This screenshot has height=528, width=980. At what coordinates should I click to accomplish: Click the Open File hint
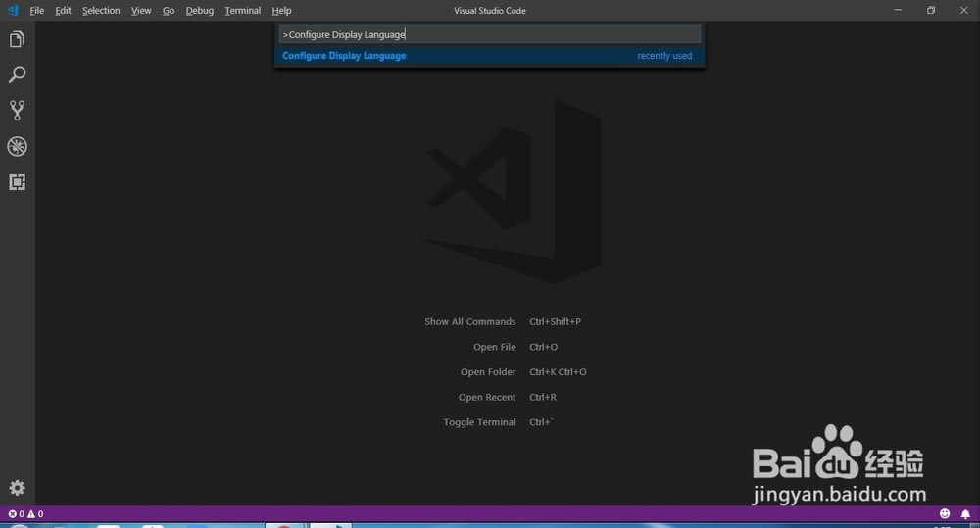[494, 347]
